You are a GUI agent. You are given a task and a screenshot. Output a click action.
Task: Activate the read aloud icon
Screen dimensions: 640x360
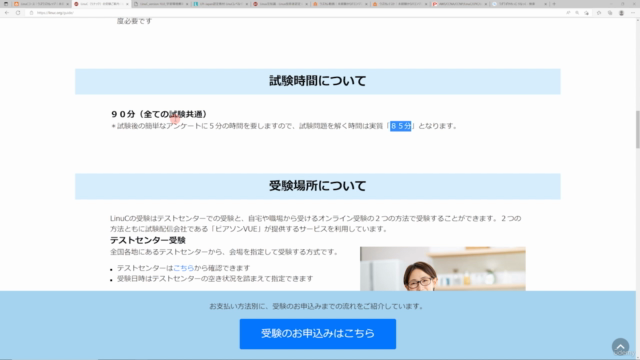point(568,13)
